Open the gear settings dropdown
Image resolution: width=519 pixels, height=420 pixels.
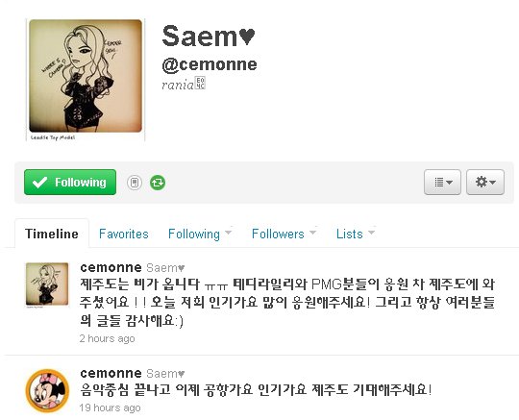[x=485, y=182]
